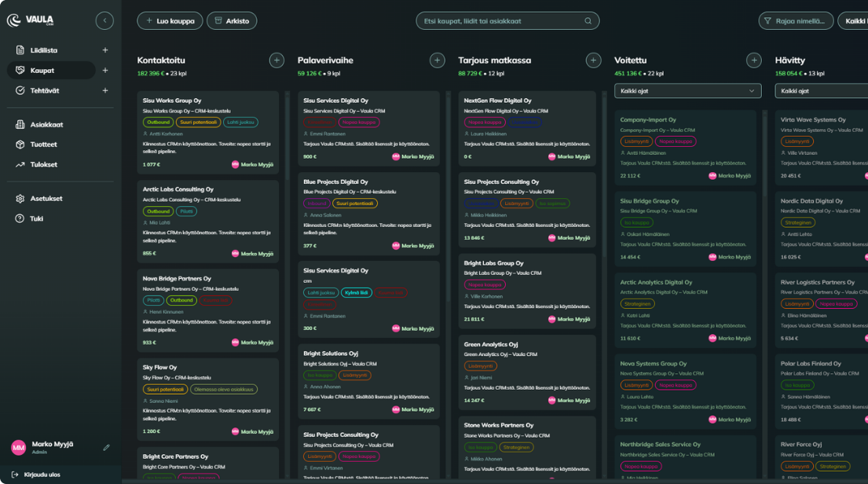
Task: Add a card to the Kontaktoitu column
Action: 277,60
